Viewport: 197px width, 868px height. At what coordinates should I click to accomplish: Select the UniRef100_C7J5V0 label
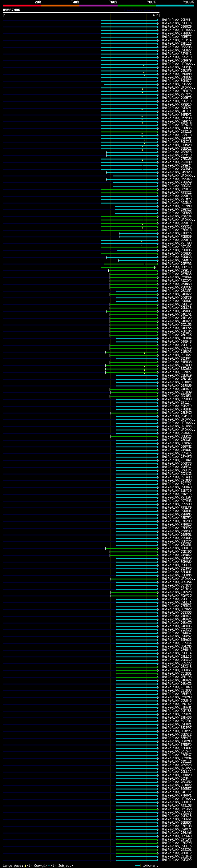177,145
